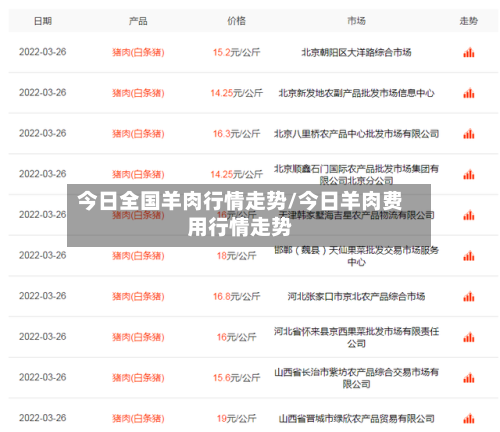
Task: Click 猪肉(白条猪) link in 北京八里桥 row
Action: [x=138, y=134]
